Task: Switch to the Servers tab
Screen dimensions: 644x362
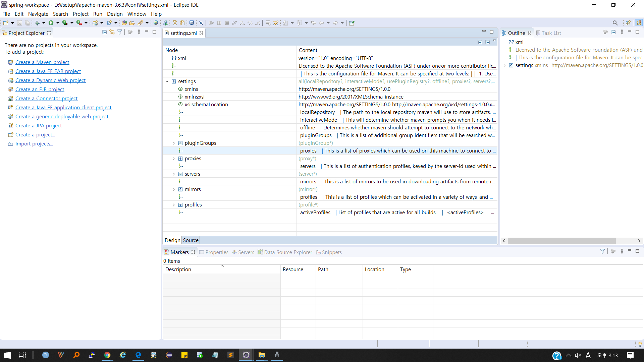Action: tap(243, 252)
